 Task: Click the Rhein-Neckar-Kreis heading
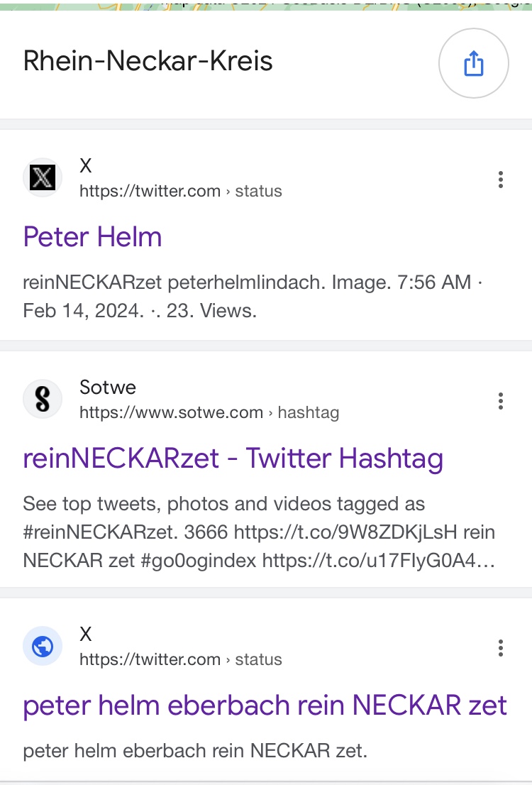point(148,61)
